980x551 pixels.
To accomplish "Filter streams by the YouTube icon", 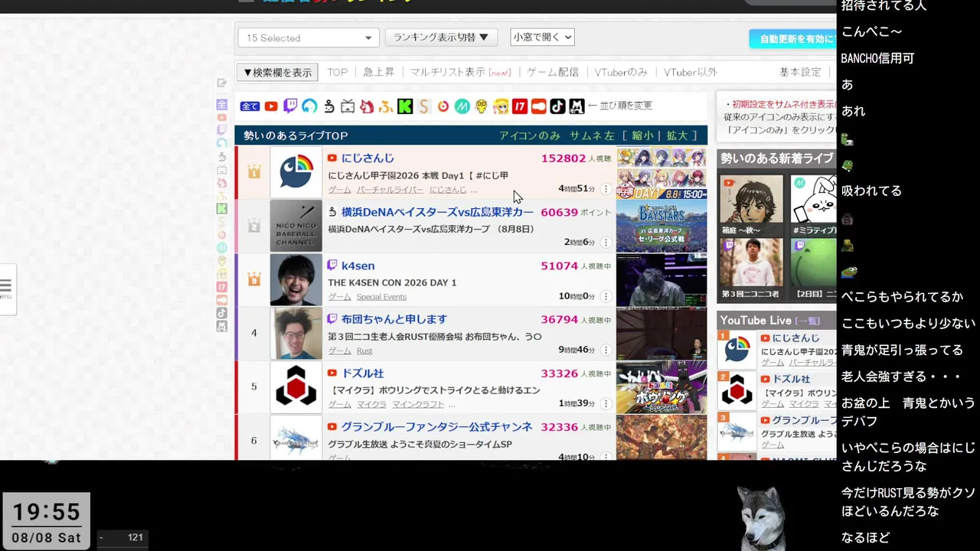I will 271,106.
